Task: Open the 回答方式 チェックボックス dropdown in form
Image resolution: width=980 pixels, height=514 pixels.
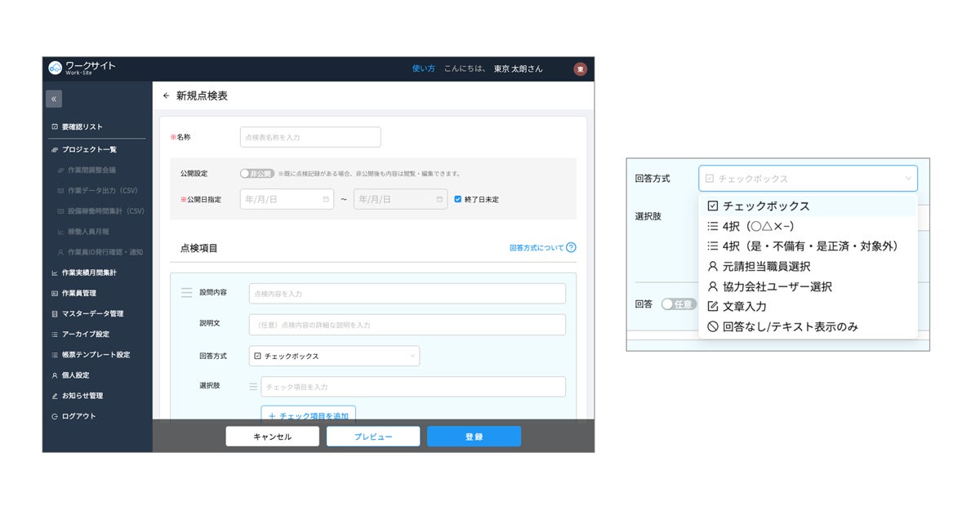Action: [336, 357]
